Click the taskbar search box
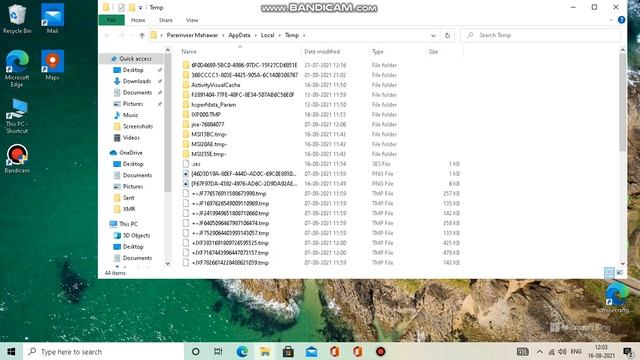This screenshot has height=360, width=640. pos(103,351)
